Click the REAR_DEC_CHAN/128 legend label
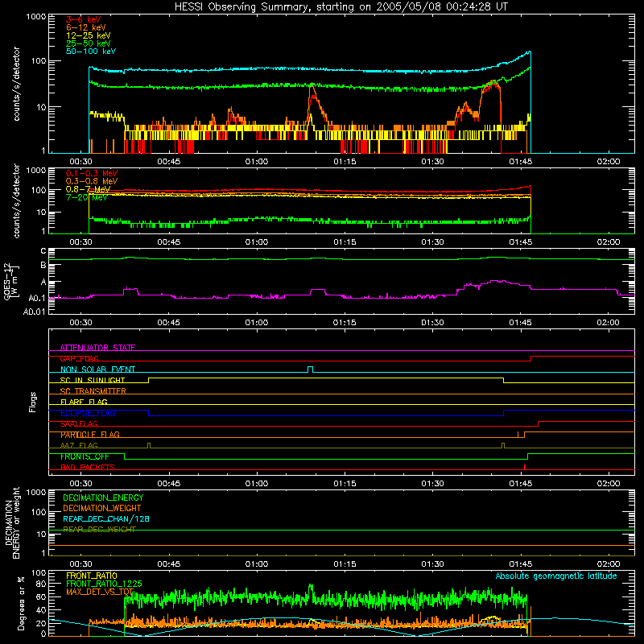The width and height of the screenshot is (644, 644). pos(106,518)
